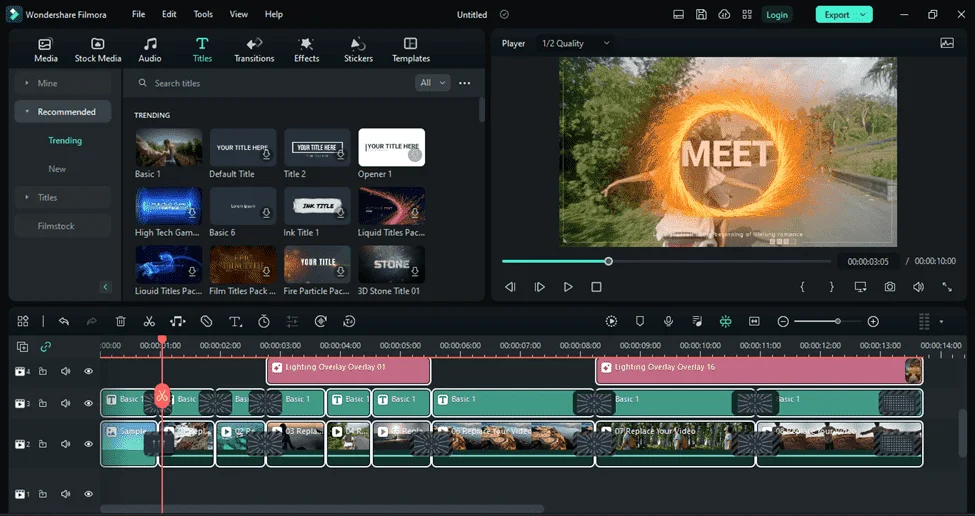This screenshot has height=516, width=975.
Task: Open the 1/2 Quality dropdown
Action: (576, 44)
